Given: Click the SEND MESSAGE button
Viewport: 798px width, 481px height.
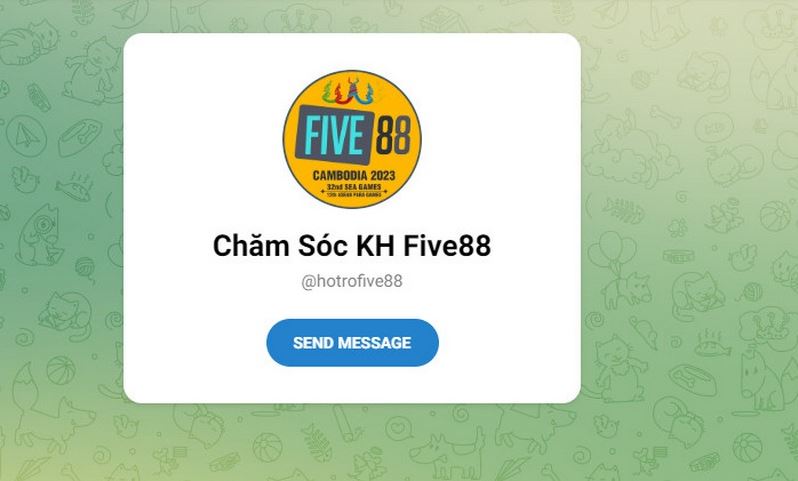Looking at the screenshot, I should tap(352, 343).
